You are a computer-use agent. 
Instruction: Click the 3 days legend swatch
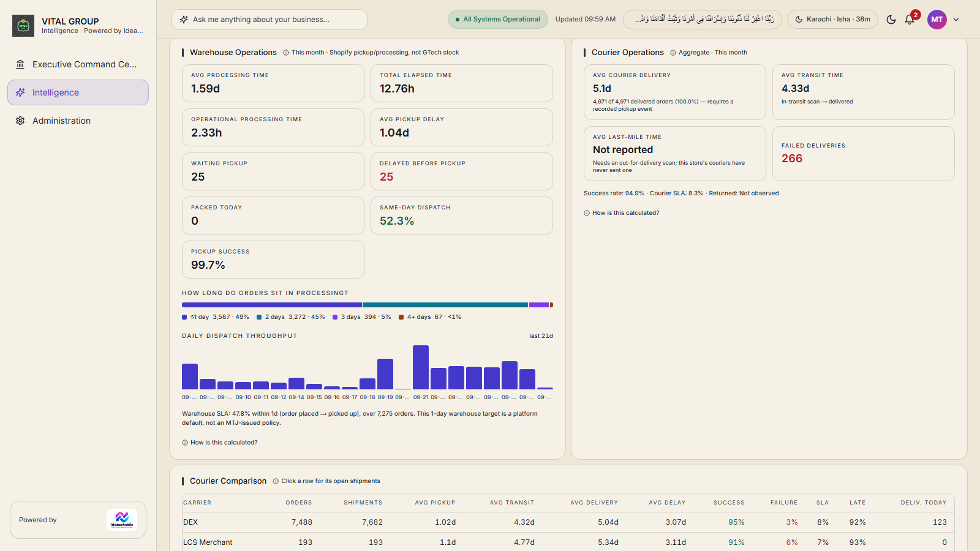click(335, 317)
